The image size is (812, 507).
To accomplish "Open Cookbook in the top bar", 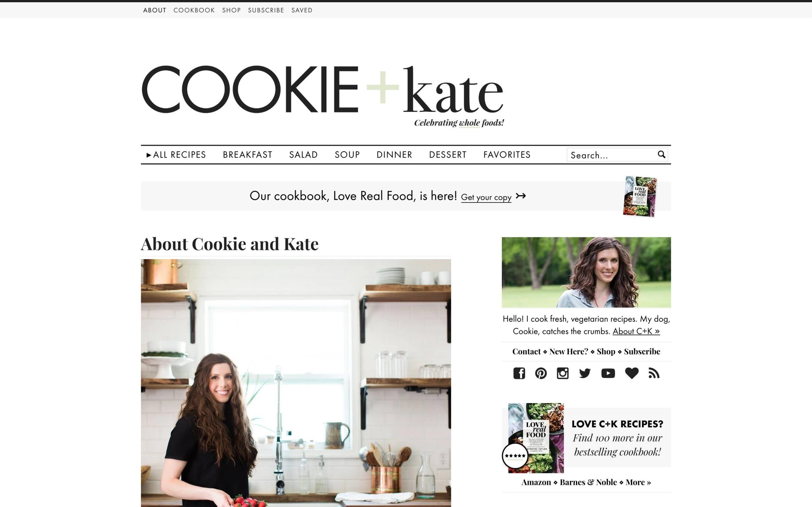I will 194,10.
